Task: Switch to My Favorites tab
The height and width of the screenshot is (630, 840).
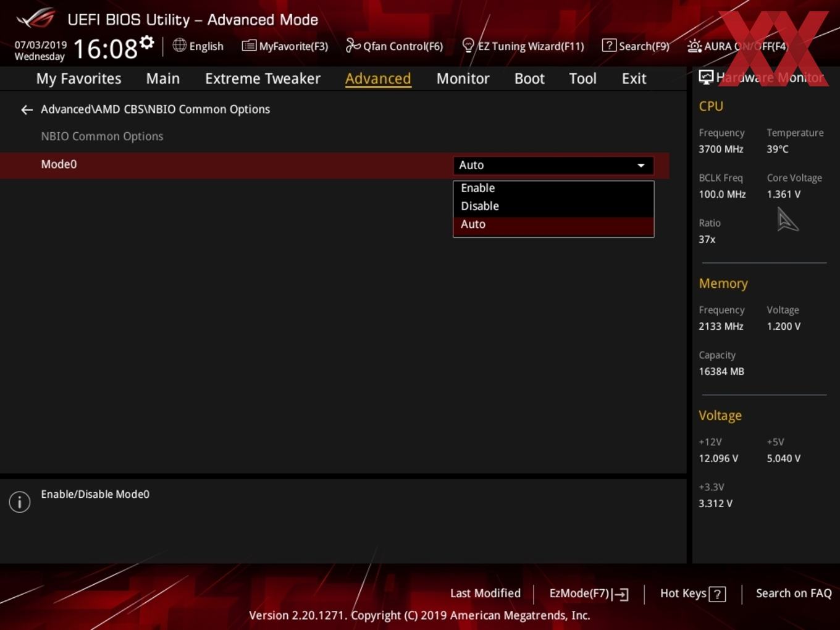Action: pyautogui.click(x=78, y=78)
